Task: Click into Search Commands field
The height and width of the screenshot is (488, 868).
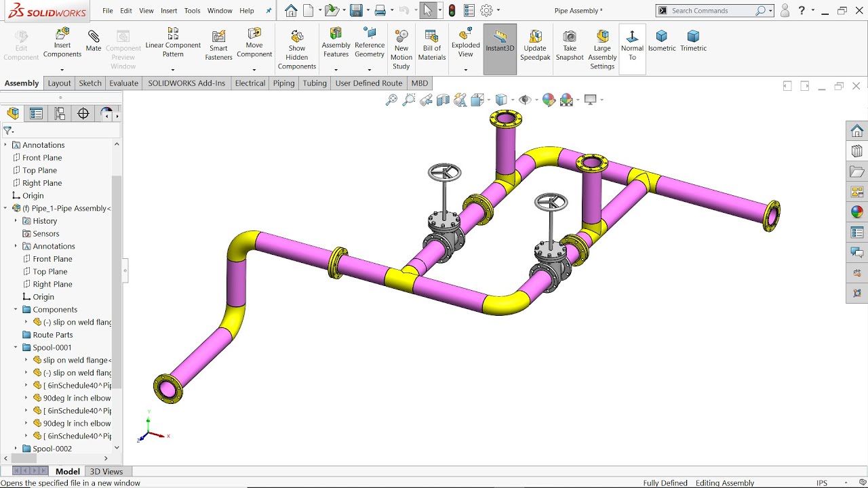Action: coord(711,11)
